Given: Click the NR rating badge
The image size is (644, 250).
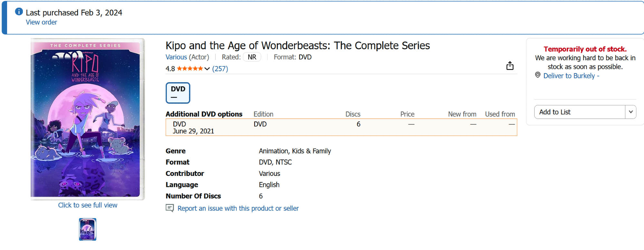Looking at the screenshot, I should 252,57.
